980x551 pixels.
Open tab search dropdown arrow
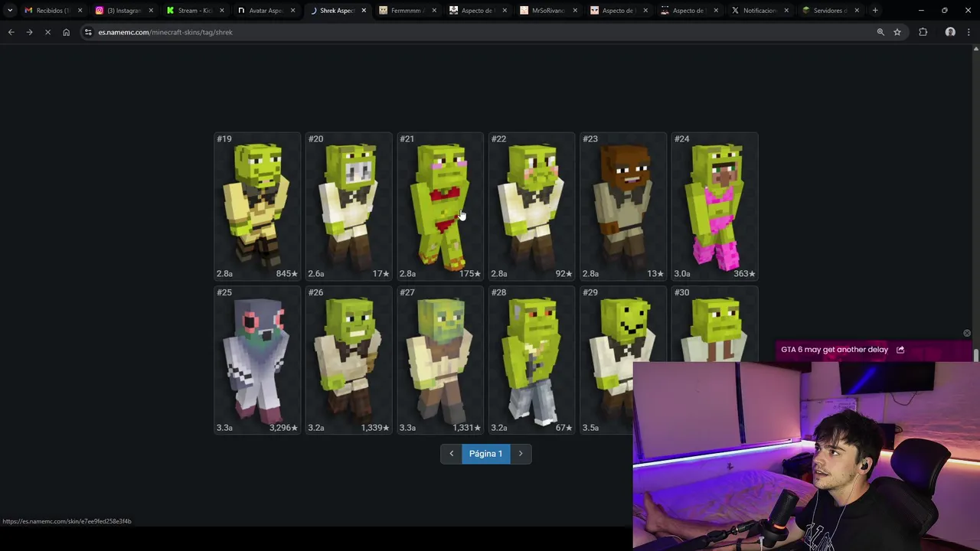[x=10, y=11]
